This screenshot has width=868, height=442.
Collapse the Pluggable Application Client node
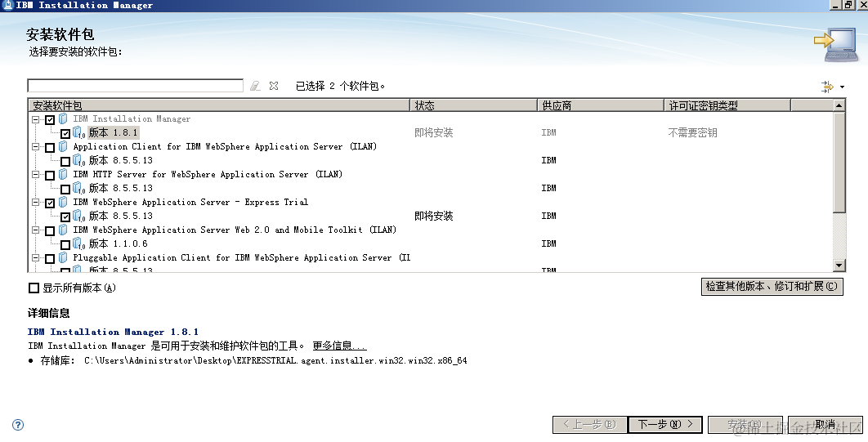pos(36,258)
